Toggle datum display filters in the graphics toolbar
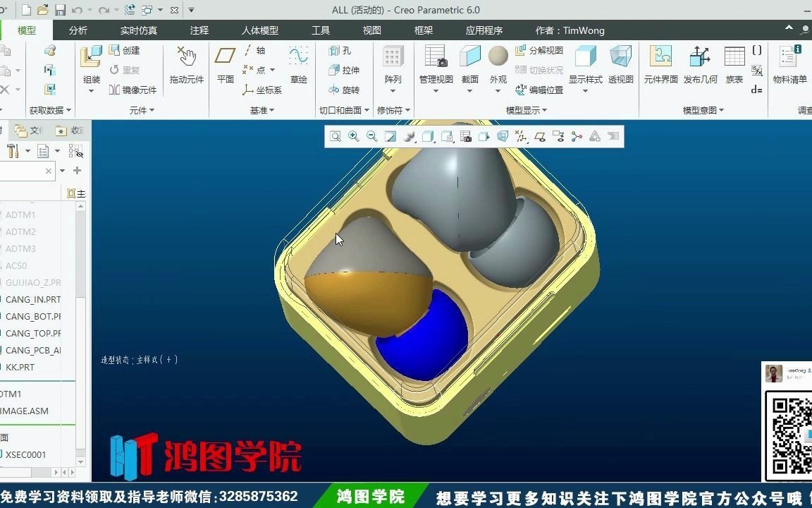The image size is (812, 508). point(520,136)
